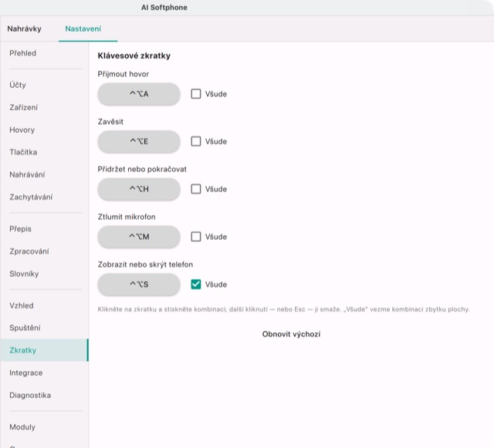The width and height of the screenshot is (494, 448).
Task: Open the Hovory section
Action: coord(22,130)
